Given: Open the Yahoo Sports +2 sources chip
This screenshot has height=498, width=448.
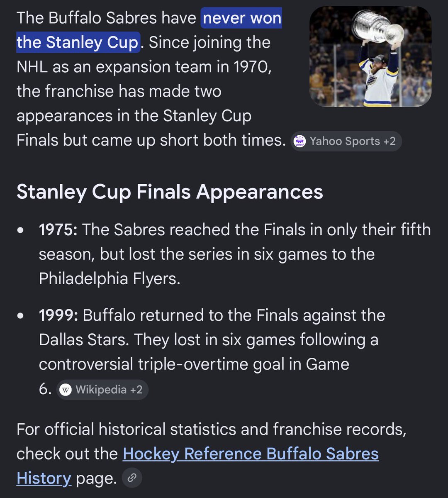Looking at the screenshot, I should (346, 141).
